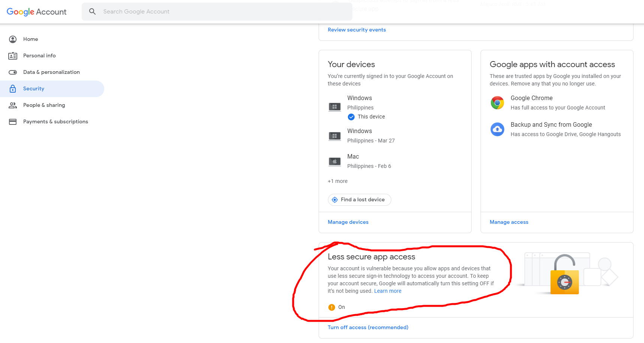This screenshot has height=343, width=644.
Task: Click the Data & personalization toggle icon
Action: coord(13,72)
